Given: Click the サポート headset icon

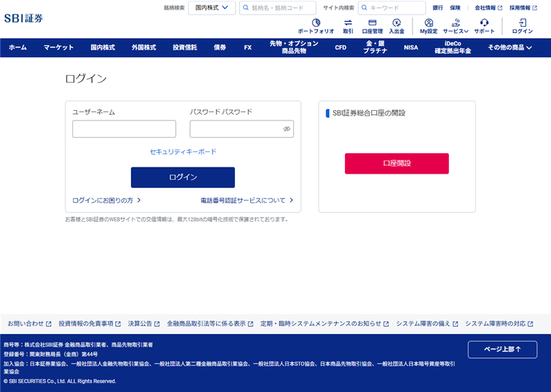Looking at the screenshot, I should pyautogui.click(x=484, y=23).
